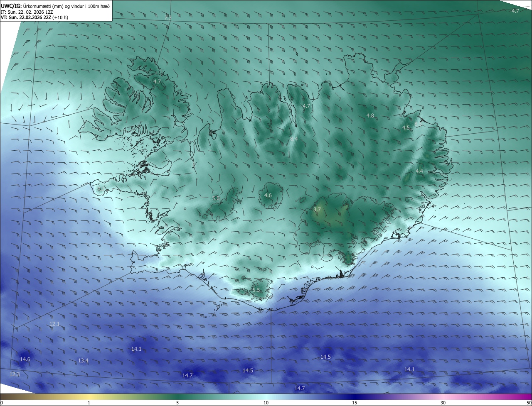
Task: Click the 4.8 precipitation value label
Action: point(370,115)
